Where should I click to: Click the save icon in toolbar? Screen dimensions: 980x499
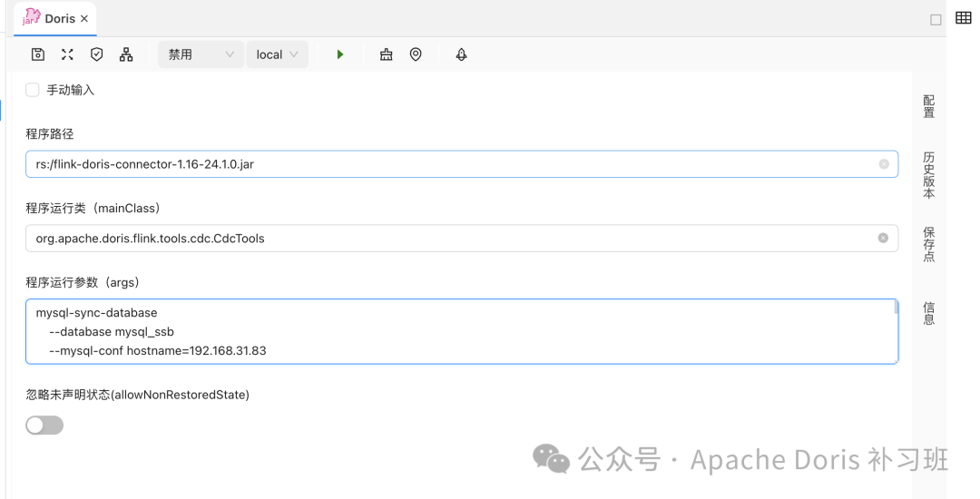pyautogui.click(x=38, y=54)
